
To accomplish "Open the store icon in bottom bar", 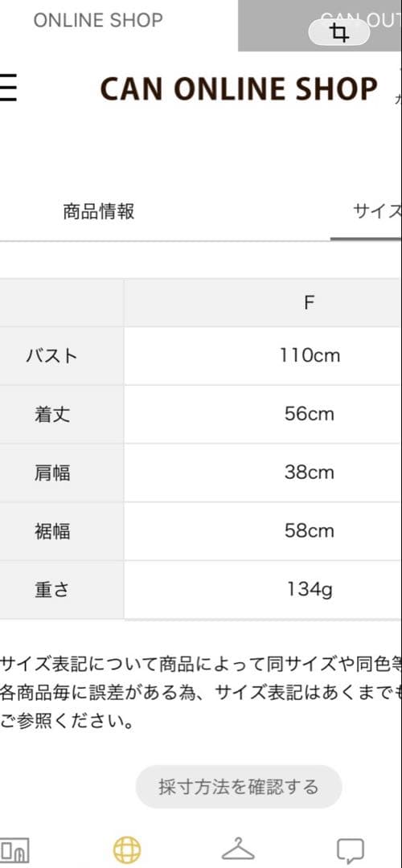I will pos(14,850).
